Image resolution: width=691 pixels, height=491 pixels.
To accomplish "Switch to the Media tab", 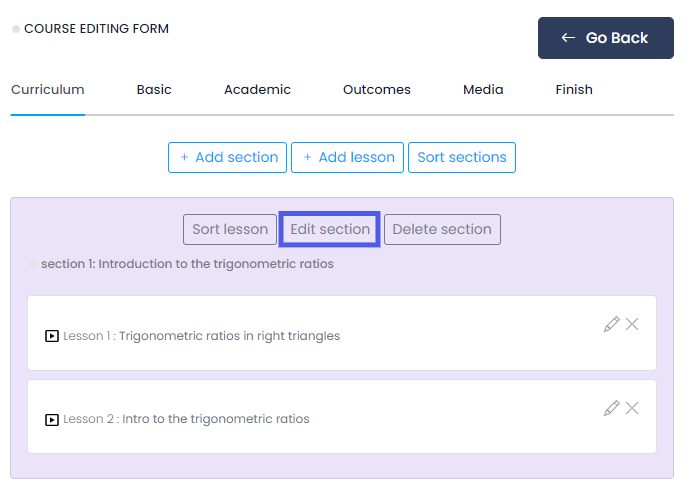I will coord(483,90).
